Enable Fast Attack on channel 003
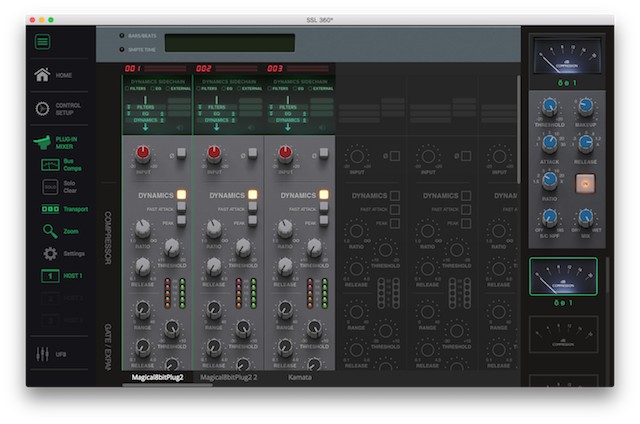The height and width of the screenshot is (424, 640). click(x=324, y=207)
